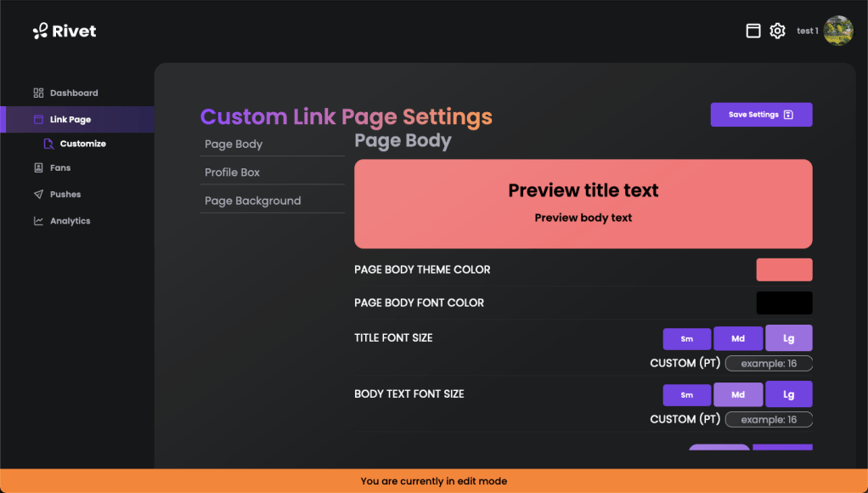
Task: Open the Page Background settings tab
Action: pyautogui.click(x=252, y=201)
